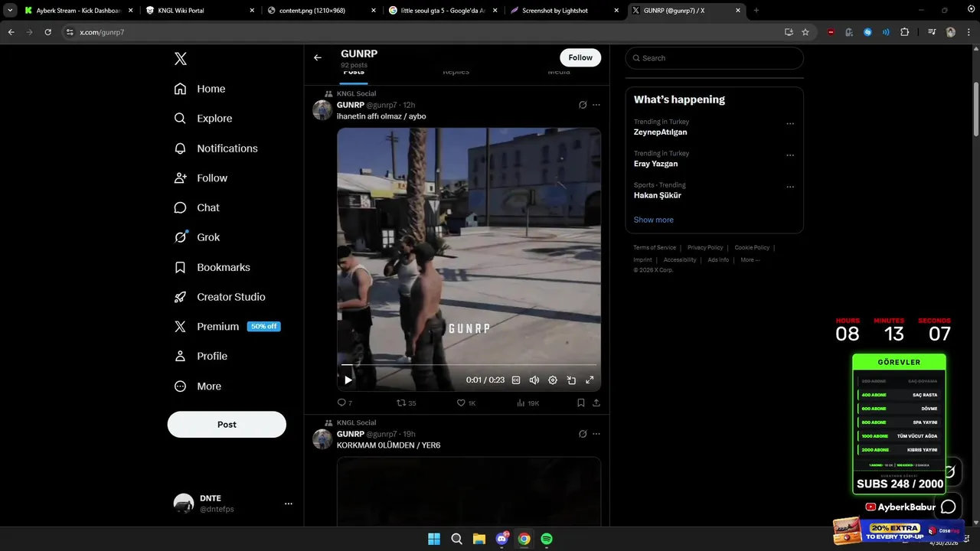This screenshot has width=980, height=551.
Task: Open three-dots menu on 'KORKMAM OLUMDEN' post
Action: (x=596, y=434)
